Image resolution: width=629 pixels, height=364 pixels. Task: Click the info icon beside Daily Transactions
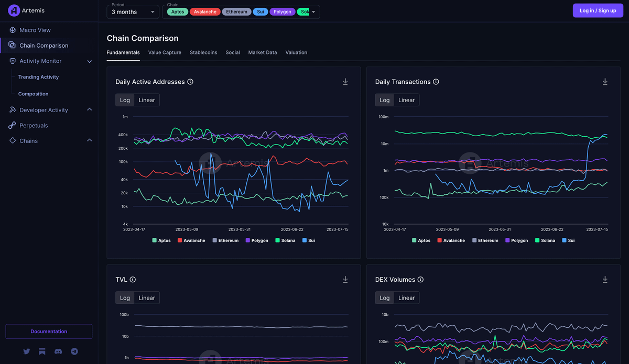click(x=436, y=82)
